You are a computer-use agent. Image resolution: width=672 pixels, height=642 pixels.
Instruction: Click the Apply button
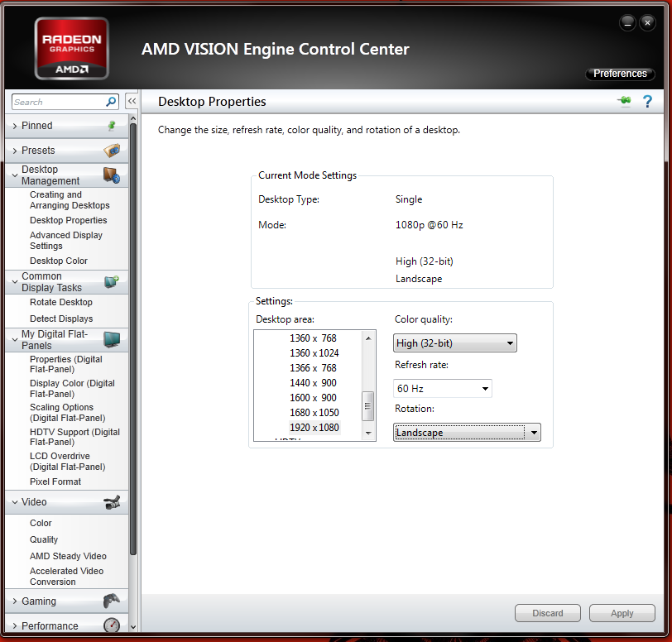[622, 613]
